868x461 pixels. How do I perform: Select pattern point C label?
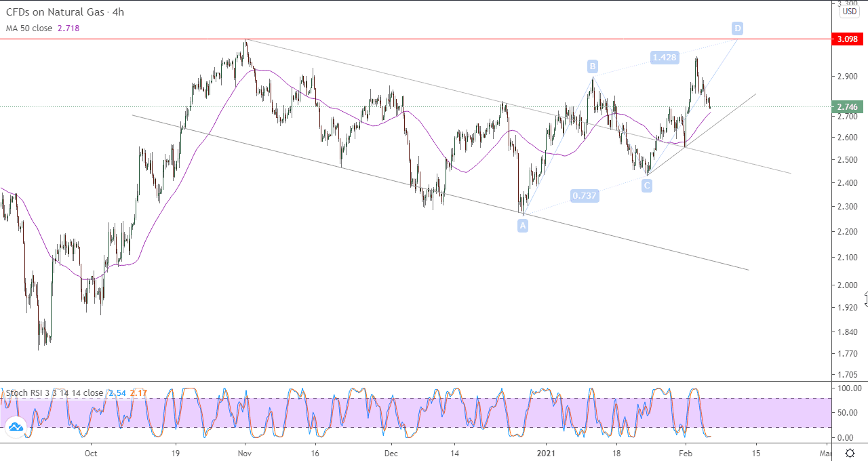647,184
